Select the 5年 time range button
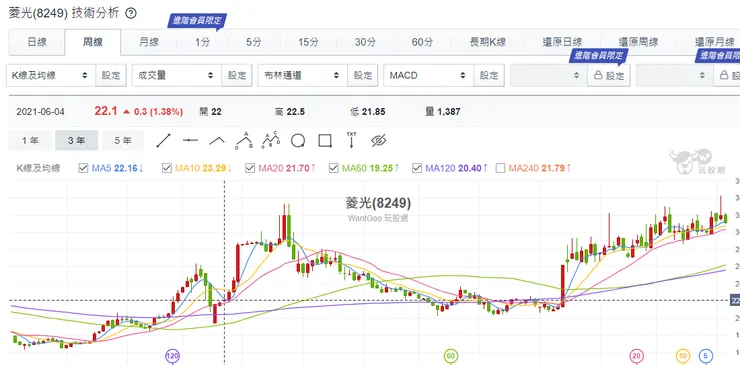This screenshot has width=740, height=365. tap(123, 140)
